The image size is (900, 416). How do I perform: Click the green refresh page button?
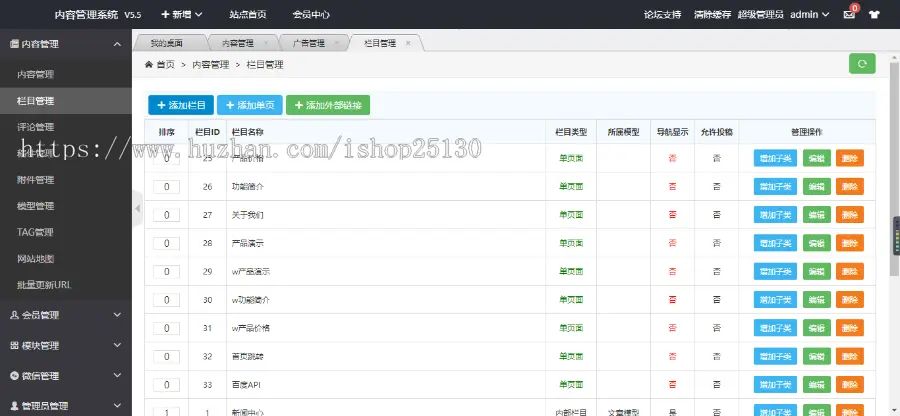point(862,64)
